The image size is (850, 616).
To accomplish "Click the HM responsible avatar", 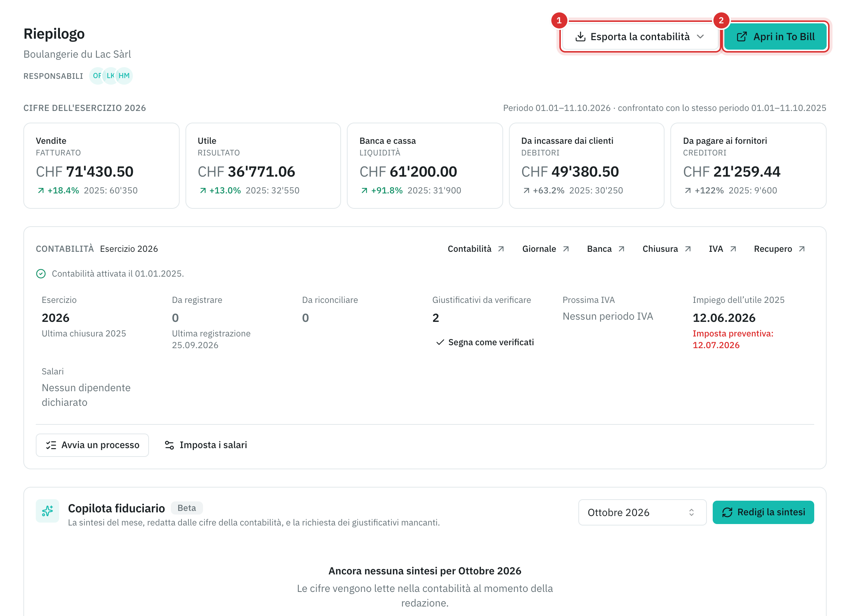I will tap(124, 76).
